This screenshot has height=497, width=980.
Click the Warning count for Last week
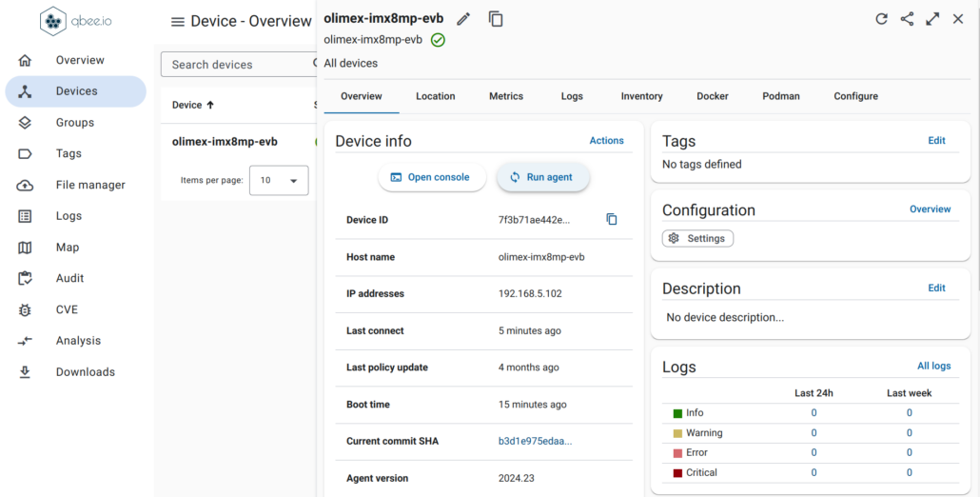pyautogui.click(x=909, y=432)
